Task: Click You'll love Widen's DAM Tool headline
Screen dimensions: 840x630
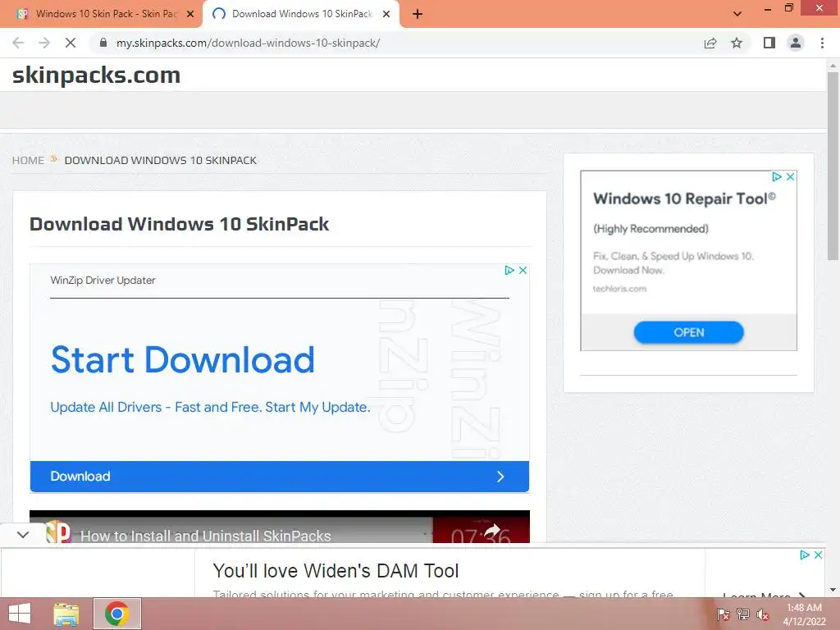Action: tap(336, 571)
